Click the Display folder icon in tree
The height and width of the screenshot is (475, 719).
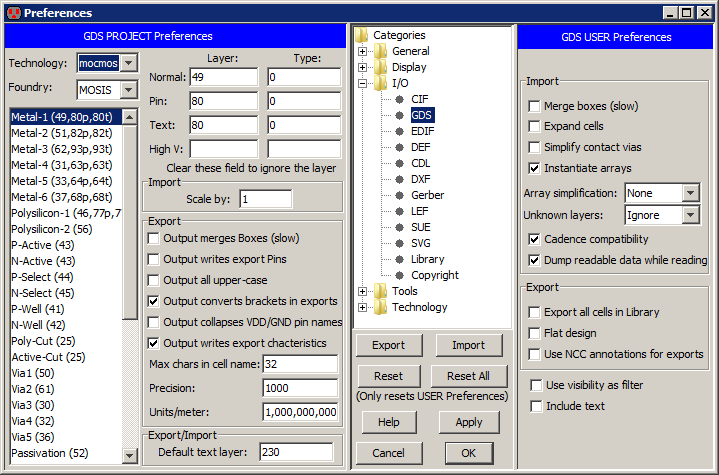[x=381, y=67]
